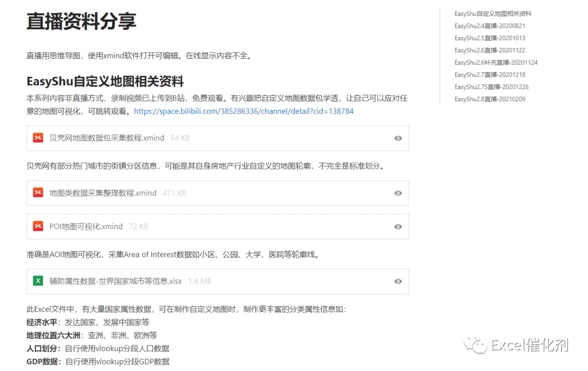Screen dimensions: 588x371
Task: Click the xmind icon of 贝壳网地图数据包采集教程 file
Action: 38,138
